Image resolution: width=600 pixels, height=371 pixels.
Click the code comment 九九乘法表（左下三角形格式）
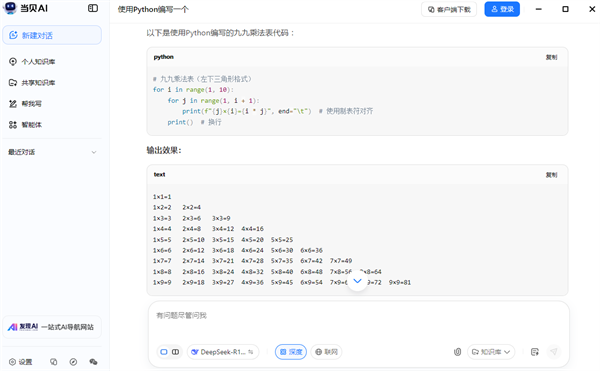tap(202, 79)
